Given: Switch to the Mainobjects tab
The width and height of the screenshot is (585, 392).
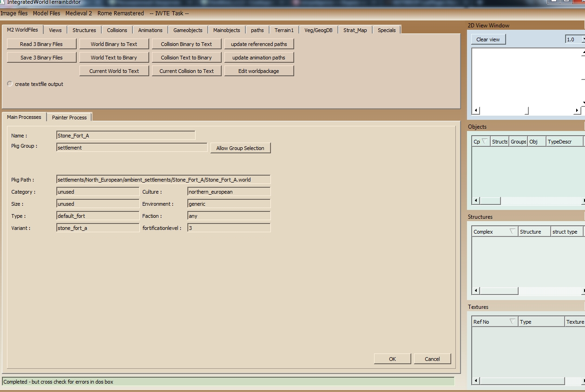Looking at the screenshot, I should 227,30.
